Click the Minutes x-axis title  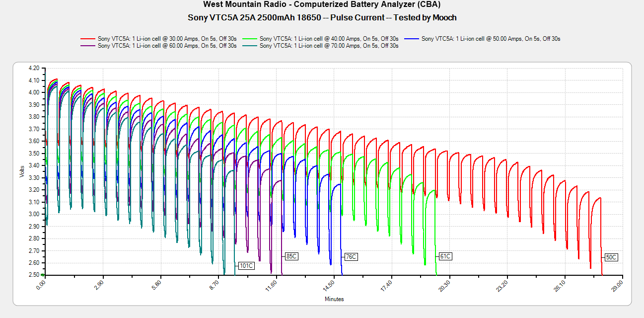point(334,299)
